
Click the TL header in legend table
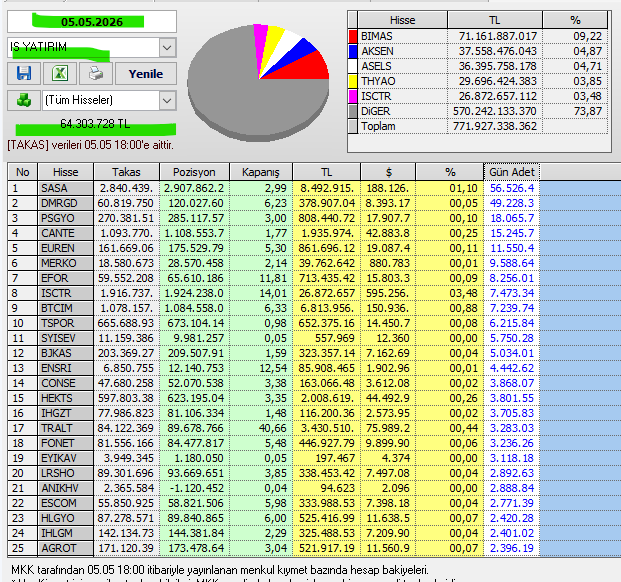pos(494,20)
